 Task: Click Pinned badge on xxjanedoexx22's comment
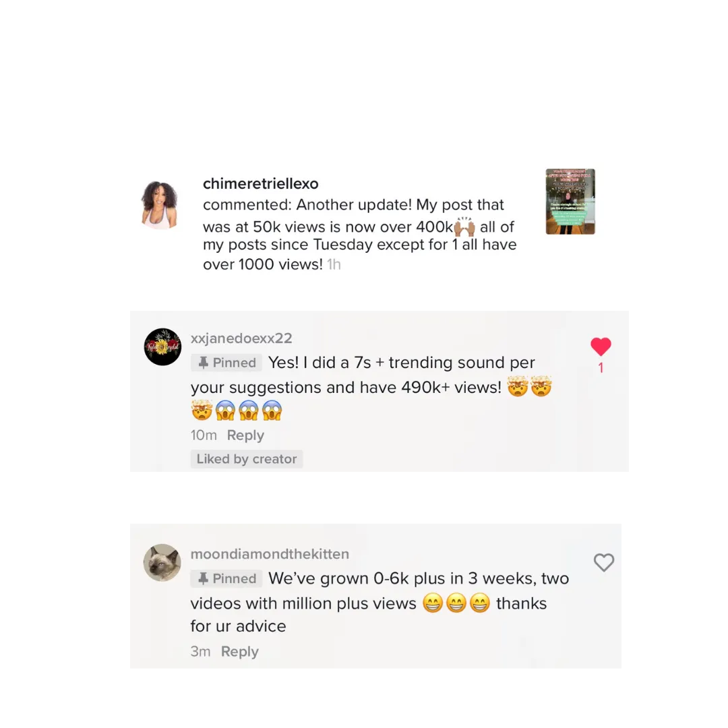click(226, 363)
